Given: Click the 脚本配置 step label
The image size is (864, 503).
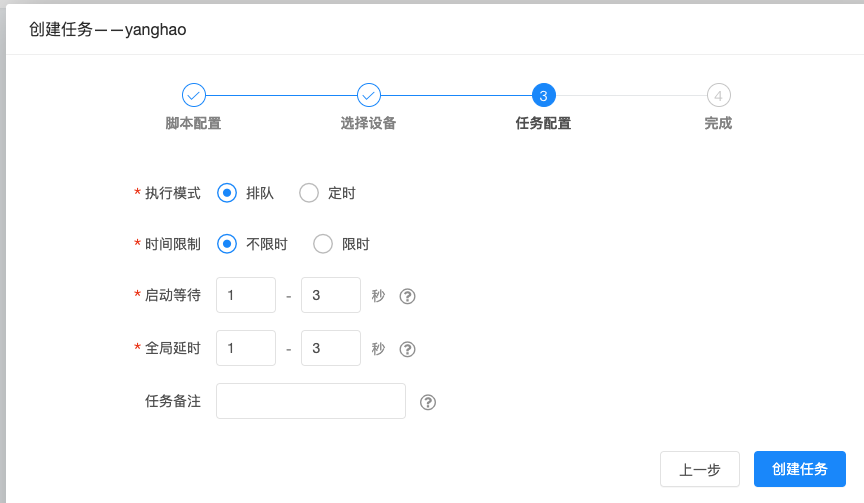Looking at the screenshot, I should coord(193,124).
